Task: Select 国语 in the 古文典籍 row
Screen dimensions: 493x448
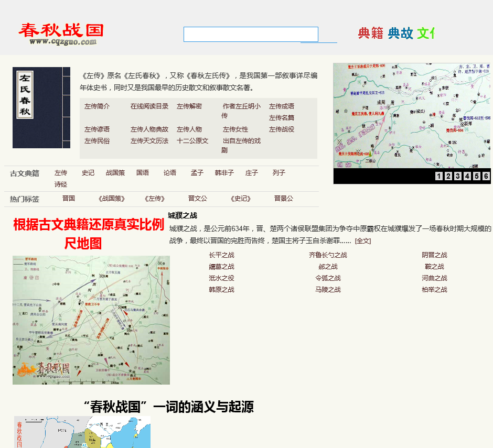Action: 143,173
